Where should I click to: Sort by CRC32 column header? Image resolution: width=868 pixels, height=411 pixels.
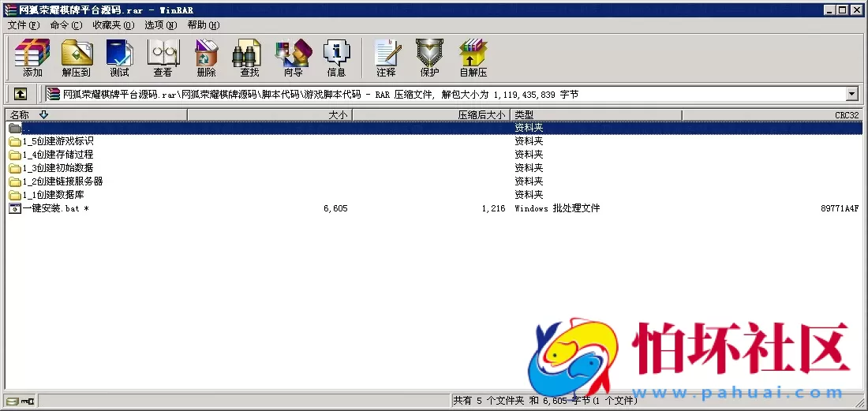(773, 115)
